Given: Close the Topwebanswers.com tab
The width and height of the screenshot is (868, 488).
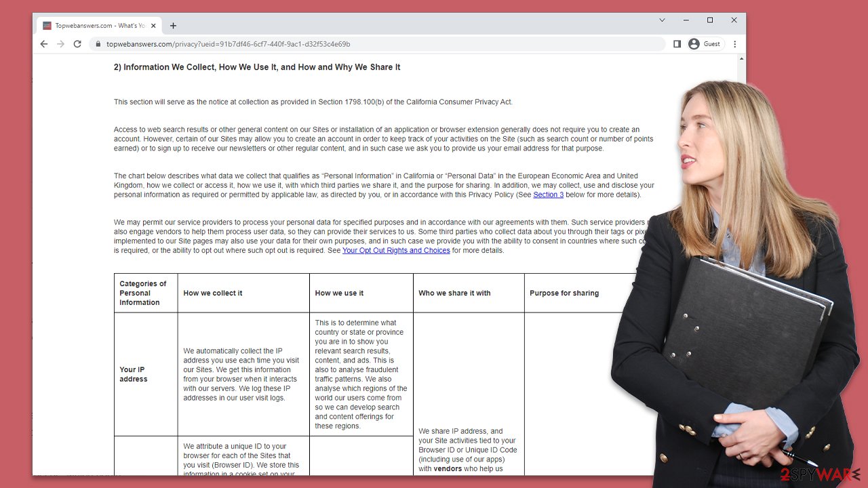Looking at the screenshot, I should [x=154, y=26].
